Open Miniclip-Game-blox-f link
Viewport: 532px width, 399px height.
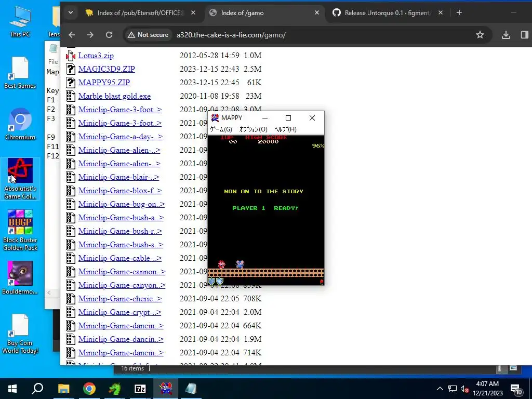coord(120,191)
